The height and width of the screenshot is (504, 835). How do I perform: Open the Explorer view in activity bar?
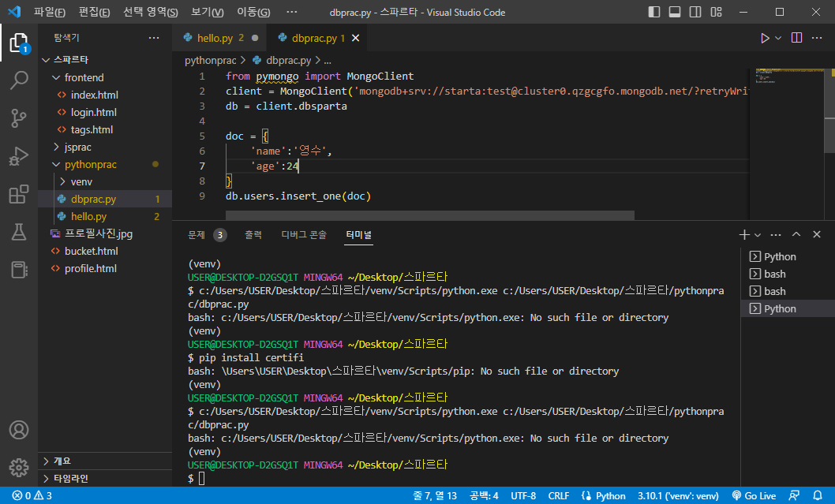[x=19, y=43]
